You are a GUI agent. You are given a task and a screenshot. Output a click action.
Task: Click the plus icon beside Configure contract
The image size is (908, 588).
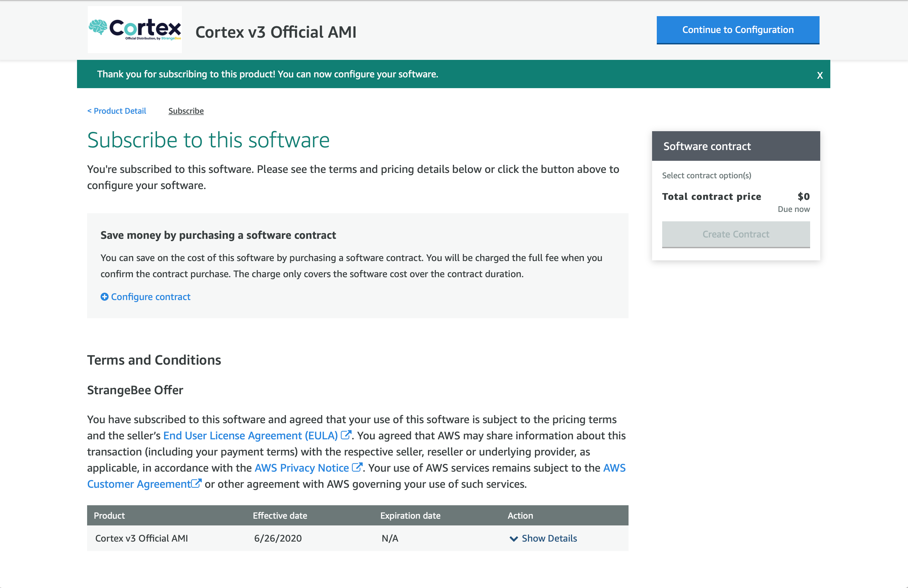click(104, 296)
